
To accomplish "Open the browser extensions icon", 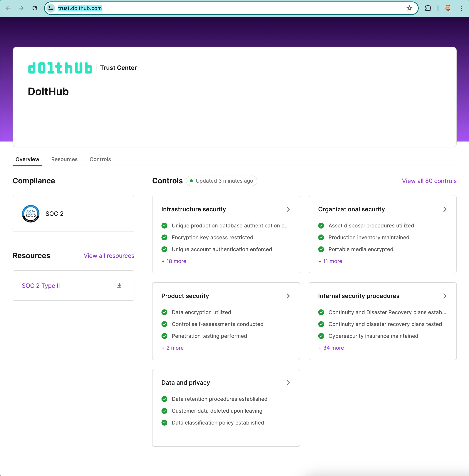I will (x=428, y=8).
